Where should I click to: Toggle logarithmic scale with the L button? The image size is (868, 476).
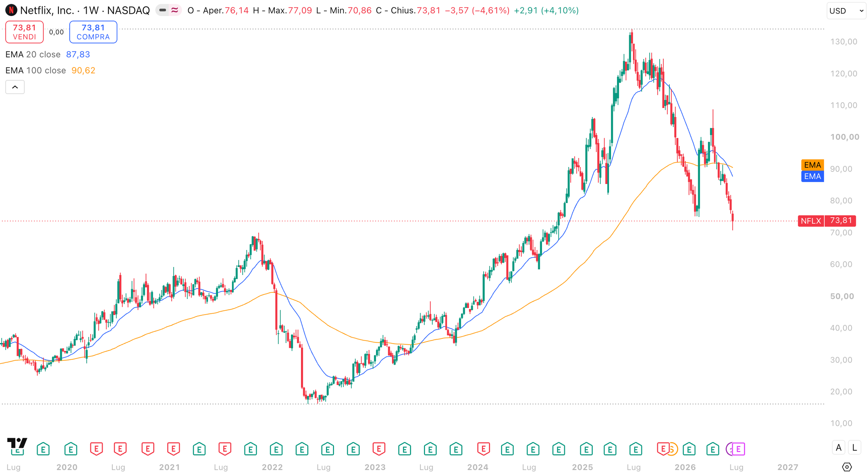pos(855,448)
